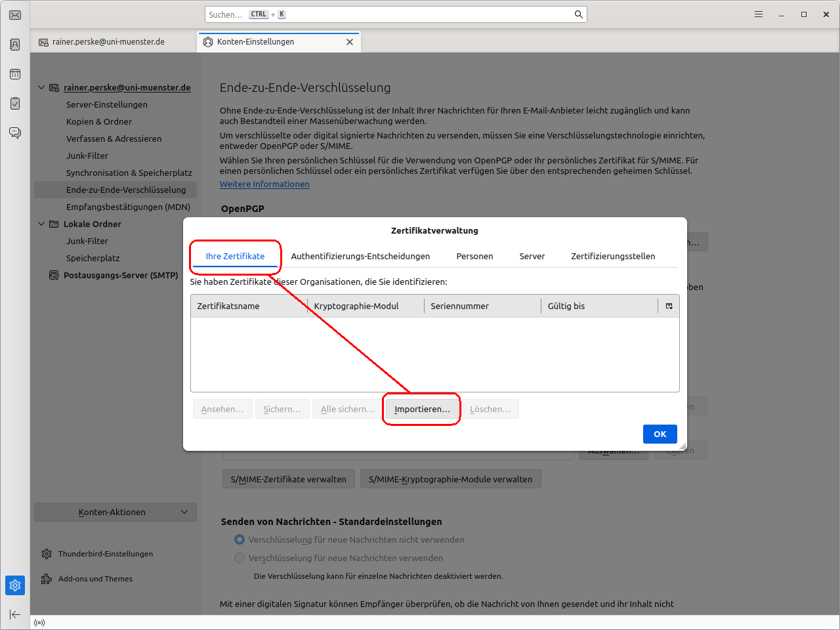Click the column picker icon in certificate table
Viewport: 840px width, 630px height.
669,306
